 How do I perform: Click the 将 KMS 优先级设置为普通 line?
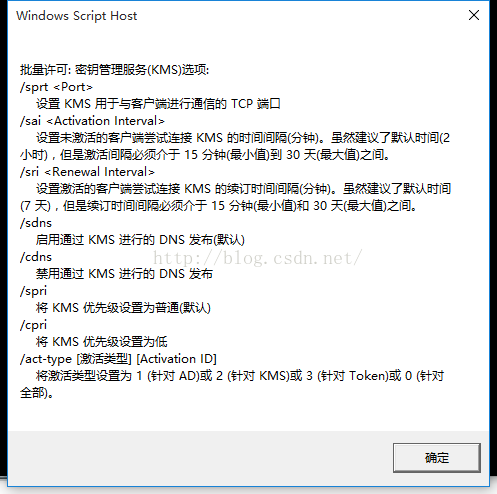pos(123,308)
